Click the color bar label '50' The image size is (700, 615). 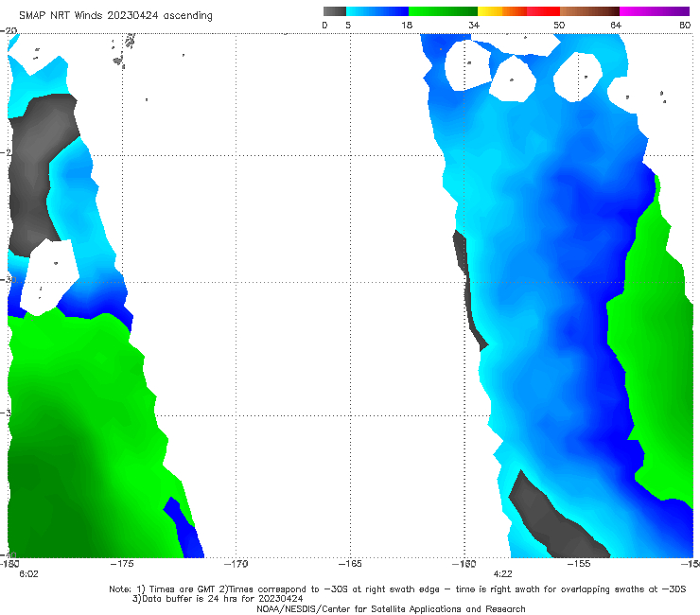coord(559,25)
